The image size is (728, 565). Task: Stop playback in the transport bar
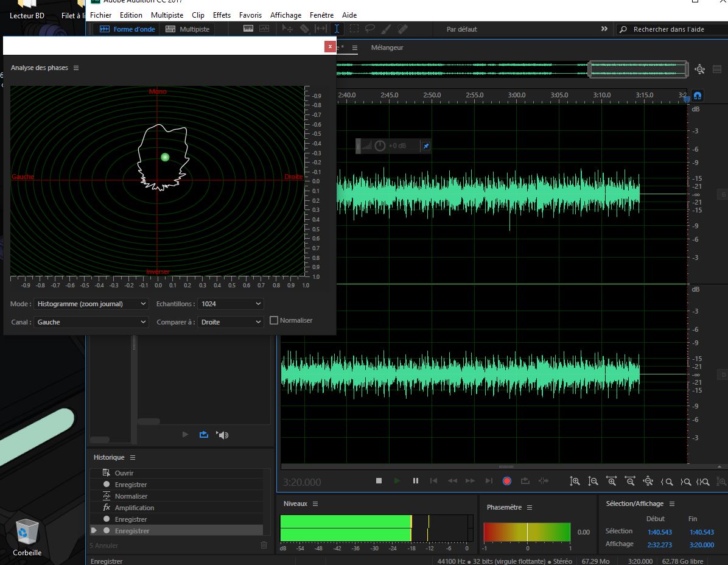[x=379, y=481]
